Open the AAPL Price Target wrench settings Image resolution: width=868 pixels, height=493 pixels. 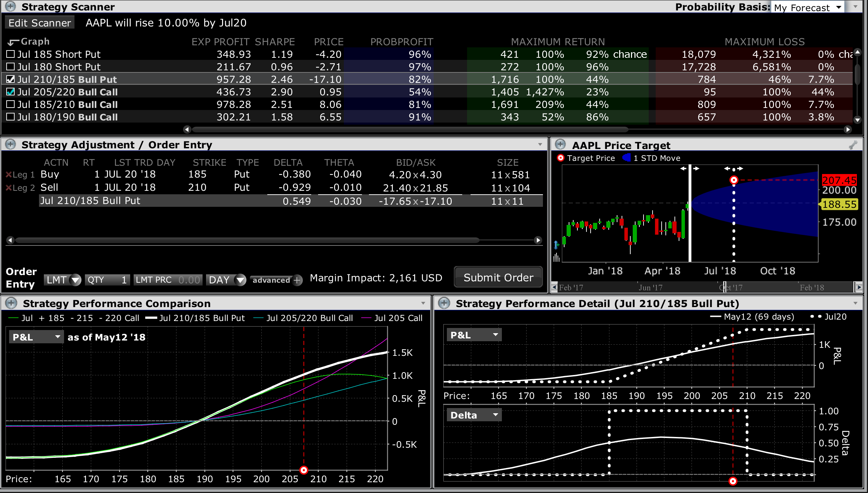(853, 145)
